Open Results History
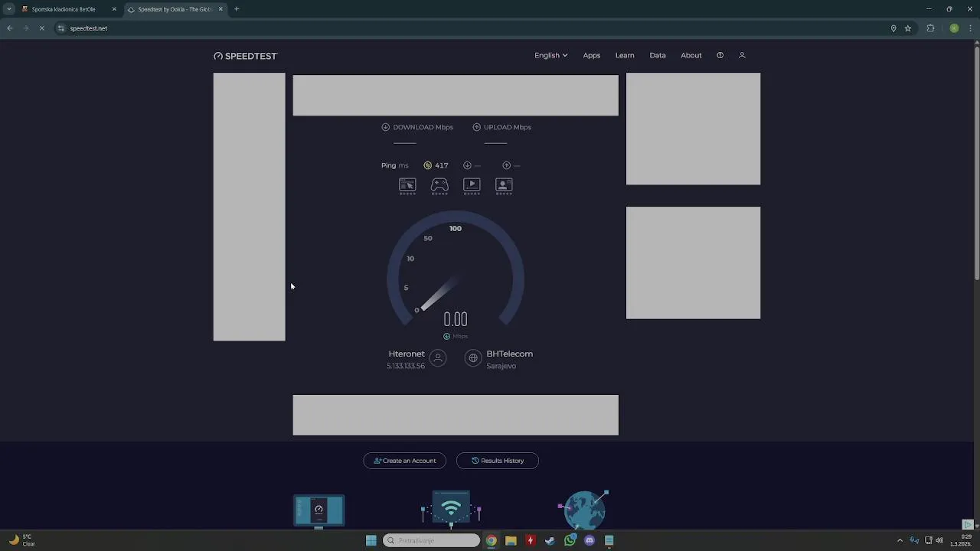This screenshot has width=980, height=551. (498, 461)
